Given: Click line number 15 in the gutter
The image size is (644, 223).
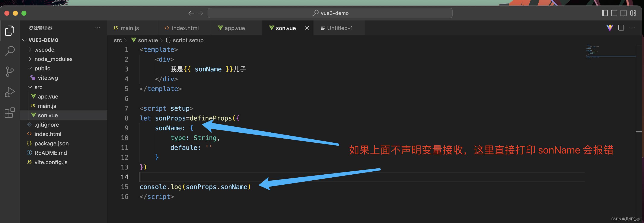Looking at the screenshot, I should (124, 187).
